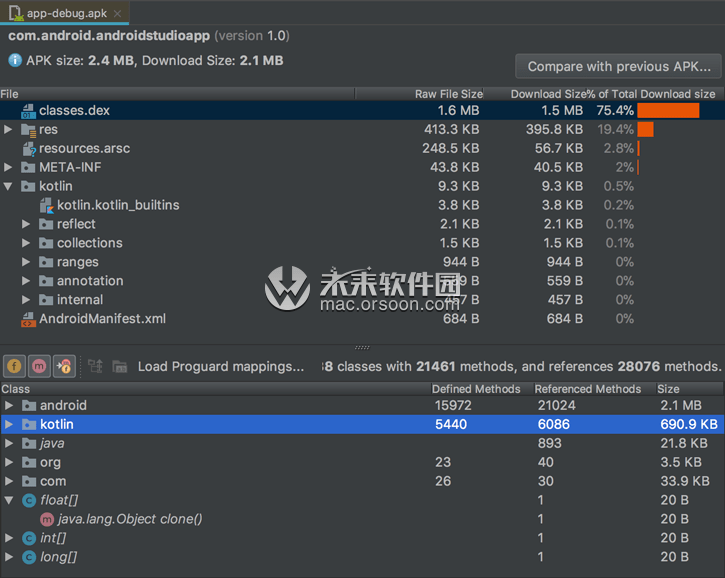Click the classes.dex orange size bar
The image size is (725, 578).
tap(668, 111)
